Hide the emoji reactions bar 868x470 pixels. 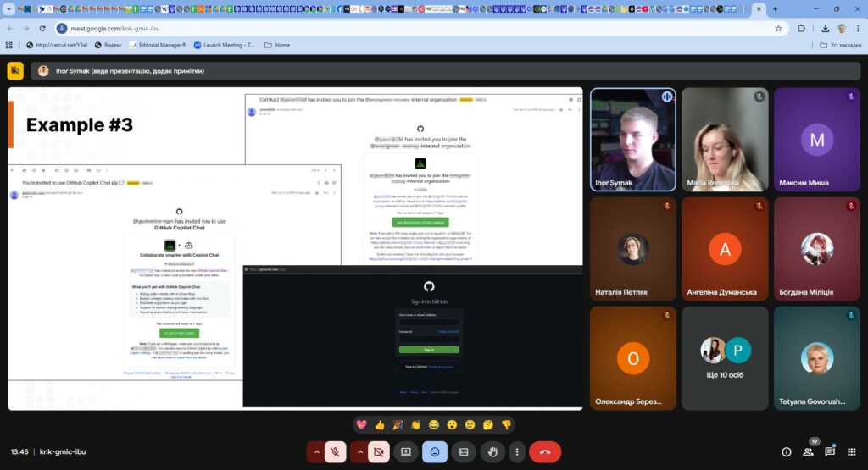435,452
